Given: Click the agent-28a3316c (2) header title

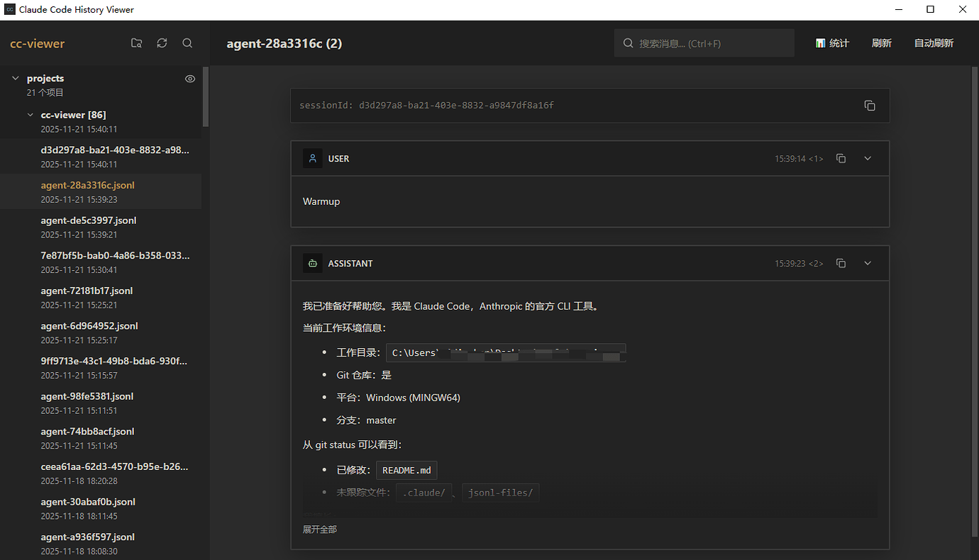Looking at the screenshot, I should (284, 44).
